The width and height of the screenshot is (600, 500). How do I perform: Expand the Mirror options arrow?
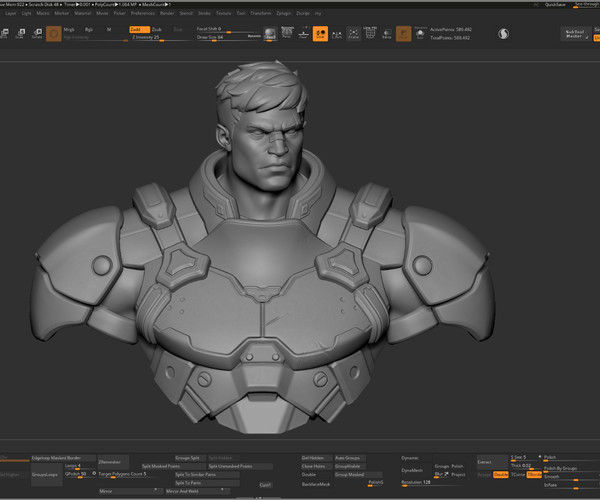point(159,490)
